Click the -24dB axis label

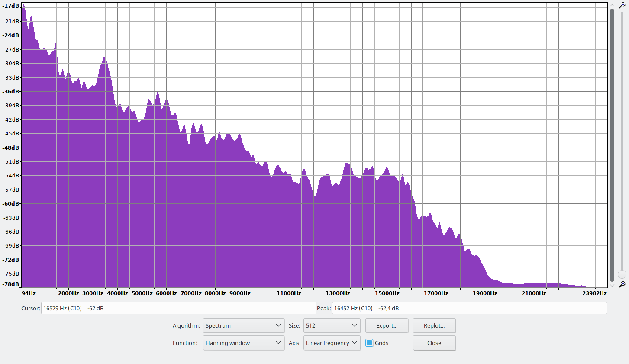coord(11,35)
